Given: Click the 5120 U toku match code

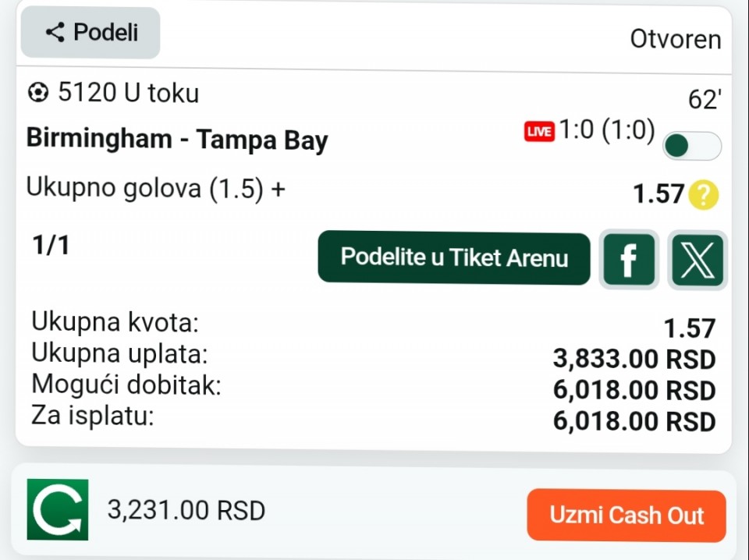Looking at the screenshot, I should pos(128,93).
